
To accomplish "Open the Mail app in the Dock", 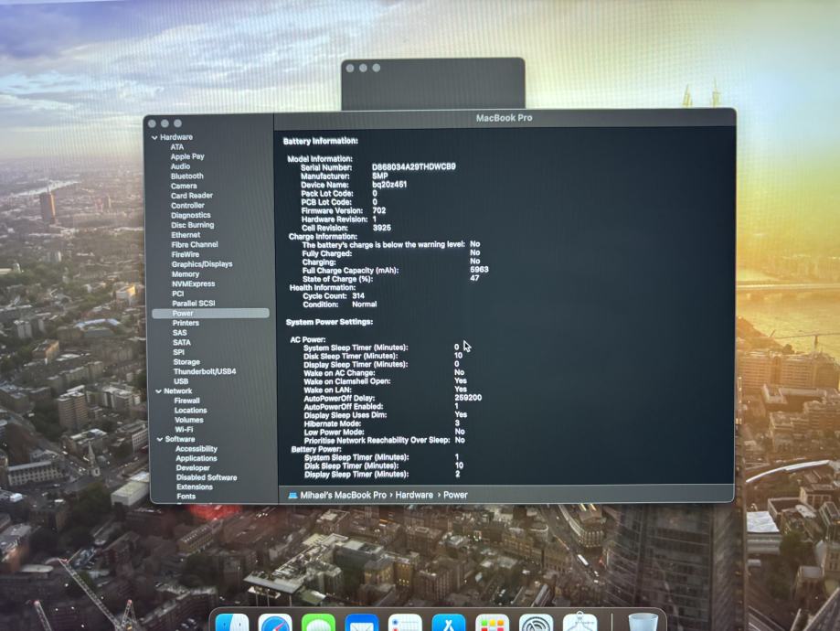I will point(362,624).
